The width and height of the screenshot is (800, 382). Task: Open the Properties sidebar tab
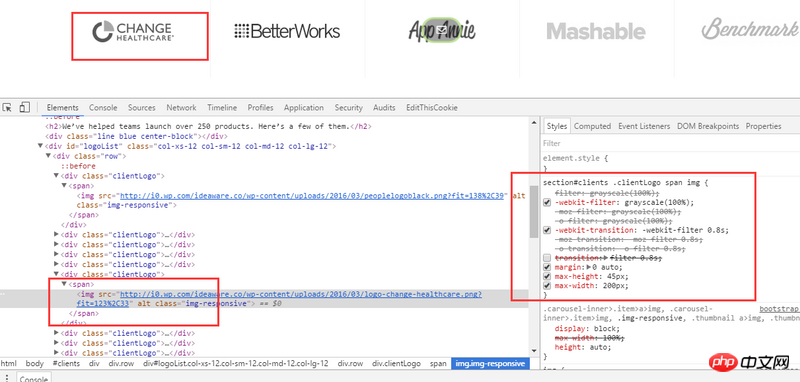(x=763, y=126)
